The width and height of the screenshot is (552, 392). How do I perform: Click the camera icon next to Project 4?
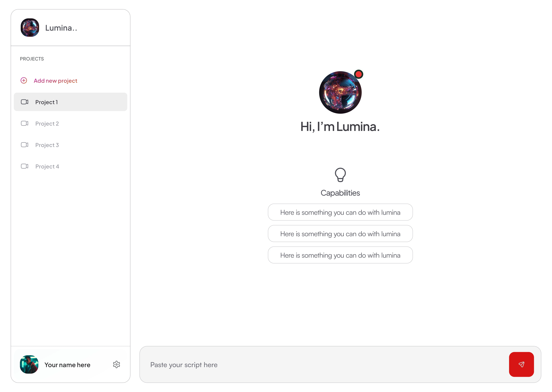pos(24,166)
